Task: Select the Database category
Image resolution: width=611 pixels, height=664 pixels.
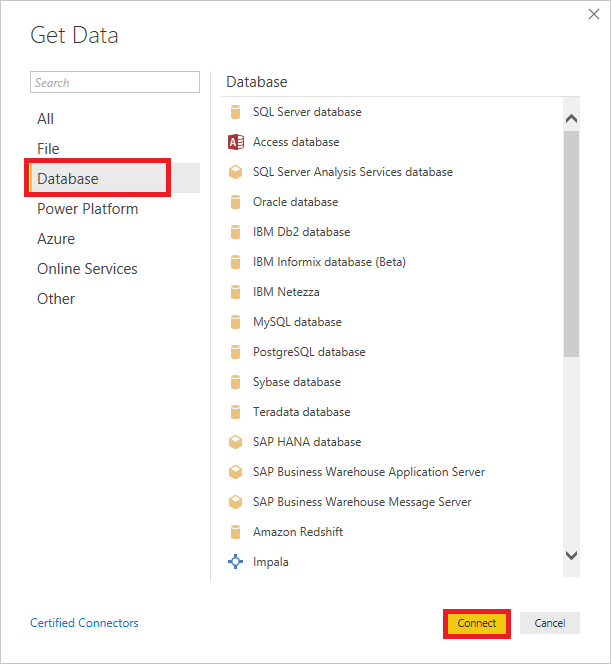Action: click(x=115, y=178)
